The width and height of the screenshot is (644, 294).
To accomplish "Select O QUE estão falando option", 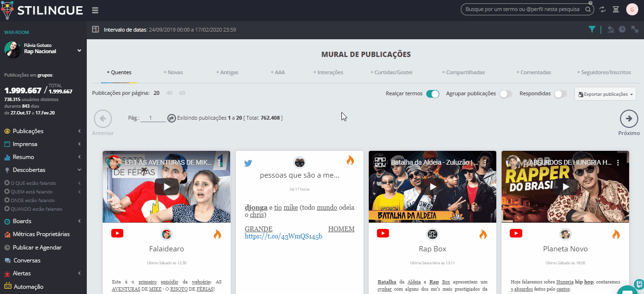I will (30, 183).
